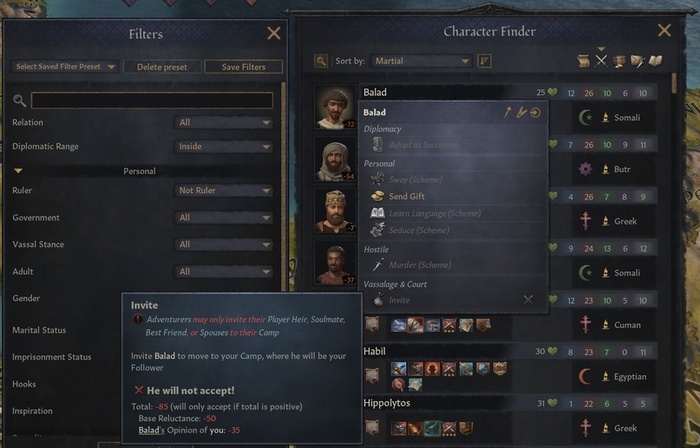Click Balad's pin icon in the context menu

click(x=507, y=112)
